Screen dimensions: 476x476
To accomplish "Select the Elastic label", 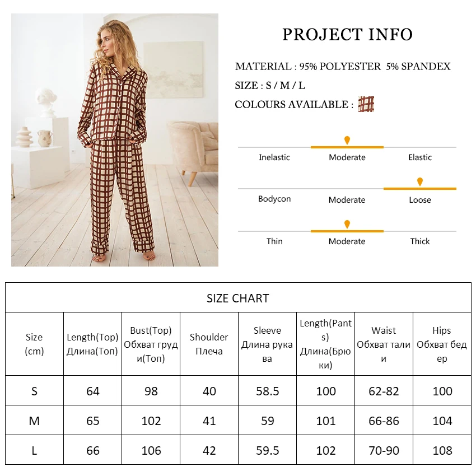I will [x=420, y=157].
